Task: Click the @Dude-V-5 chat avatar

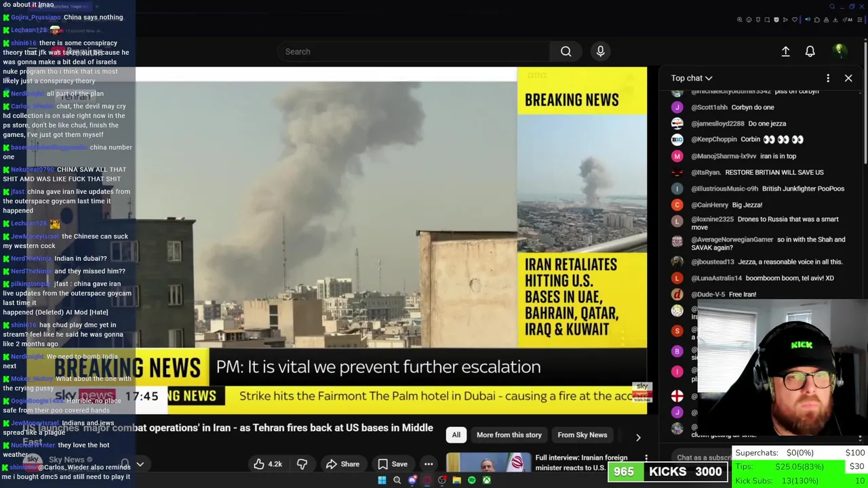Action: [x=677, y=294]
